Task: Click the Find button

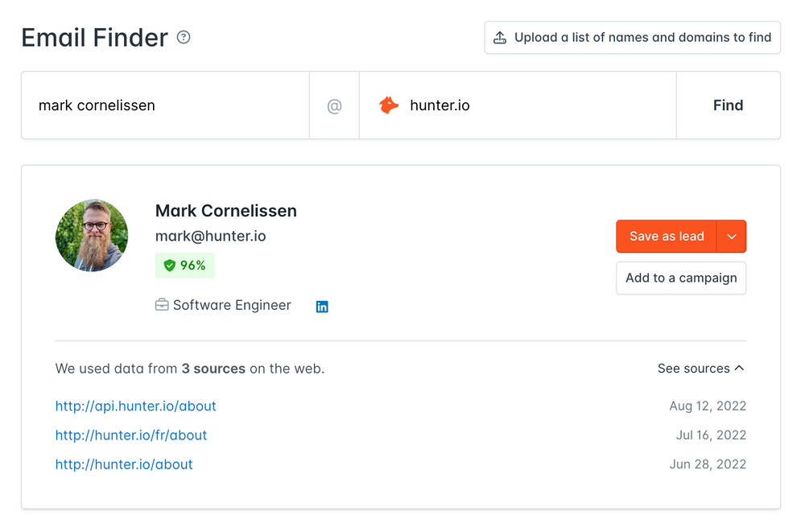Action: (x=728, y=105)
